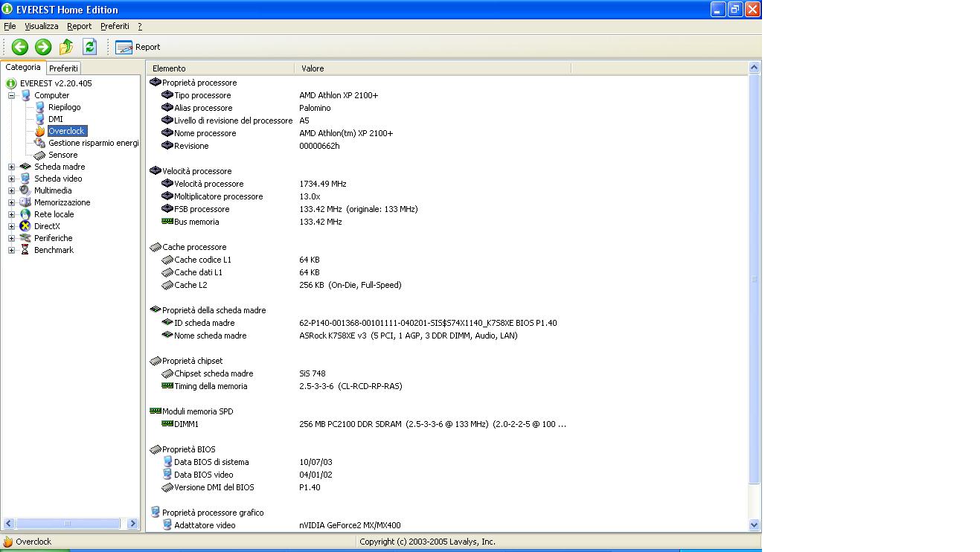Open the Report menu
This screenshot has width=980, height=552.
80,26
